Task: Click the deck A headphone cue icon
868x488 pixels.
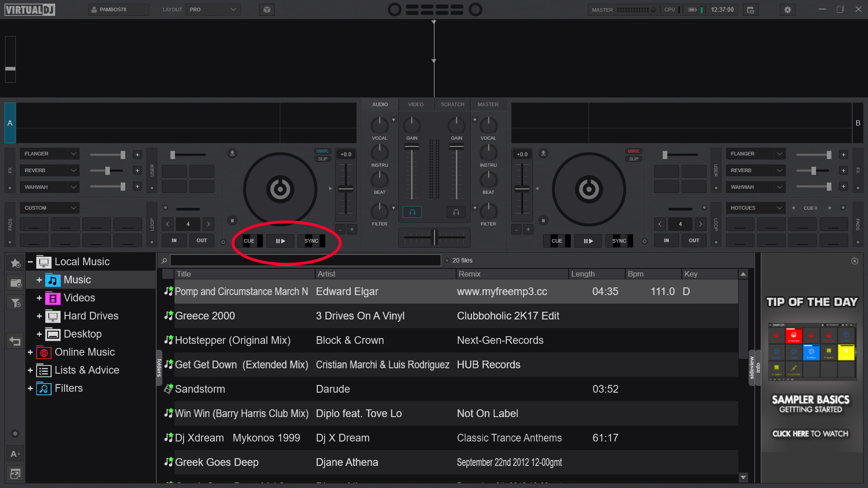Action: coord(412,211)
